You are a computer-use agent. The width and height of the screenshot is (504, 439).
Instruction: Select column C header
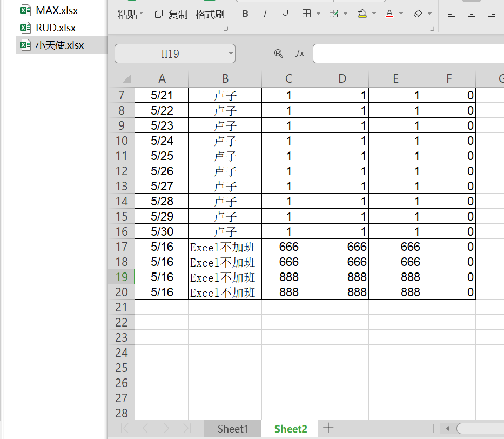[x=288, y=78]
